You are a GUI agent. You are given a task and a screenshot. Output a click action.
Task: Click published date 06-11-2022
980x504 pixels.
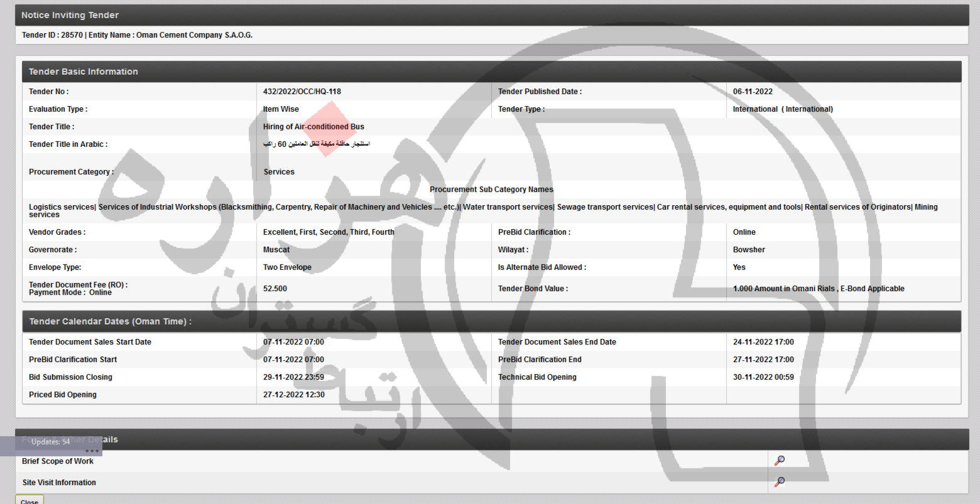(753, 92)
